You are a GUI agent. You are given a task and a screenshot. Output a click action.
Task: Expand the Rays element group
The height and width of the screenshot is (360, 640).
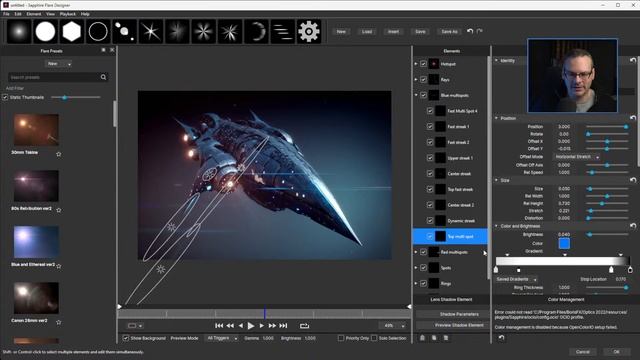(416, 80)
